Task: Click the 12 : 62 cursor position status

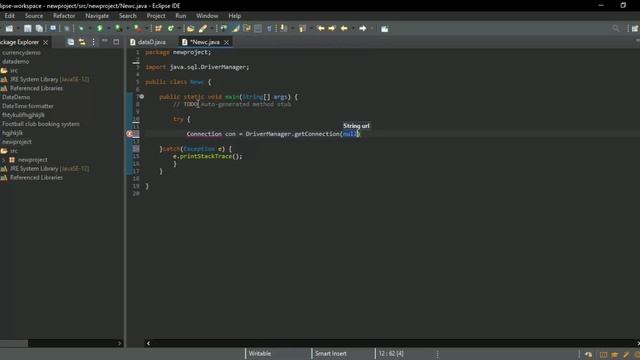Action: click(391, 353)
